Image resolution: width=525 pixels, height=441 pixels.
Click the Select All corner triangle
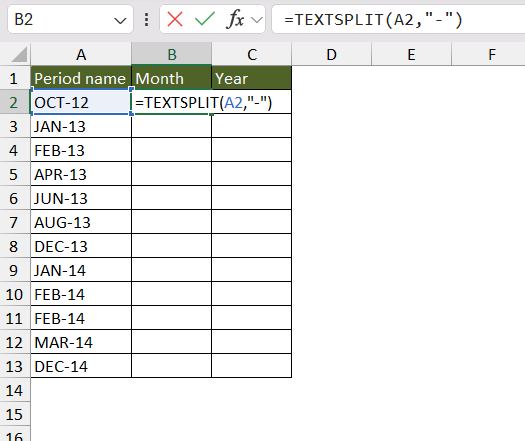click(x=19, y=55)
